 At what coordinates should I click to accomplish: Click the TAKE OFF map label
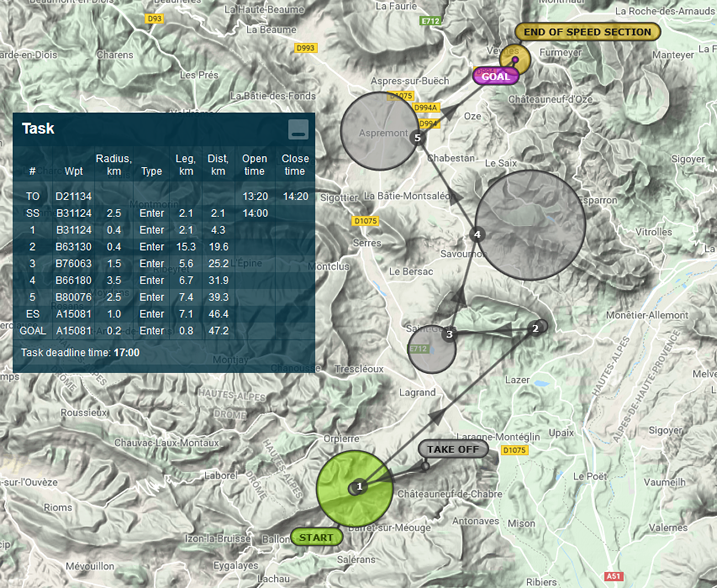click(453, 449)
